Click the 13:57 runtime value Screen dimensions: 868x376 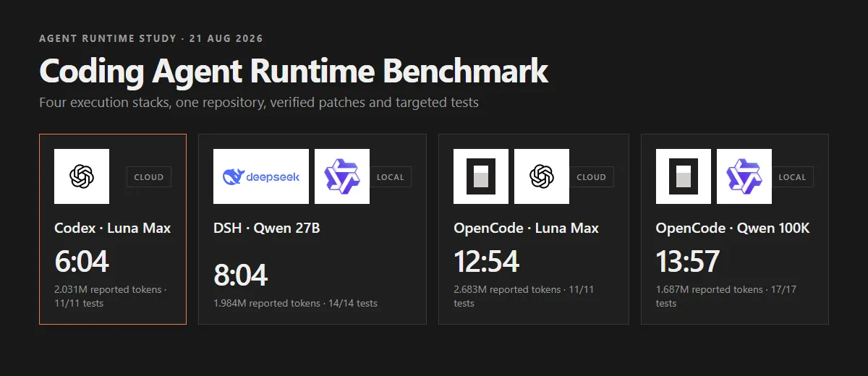click(688, 261)
